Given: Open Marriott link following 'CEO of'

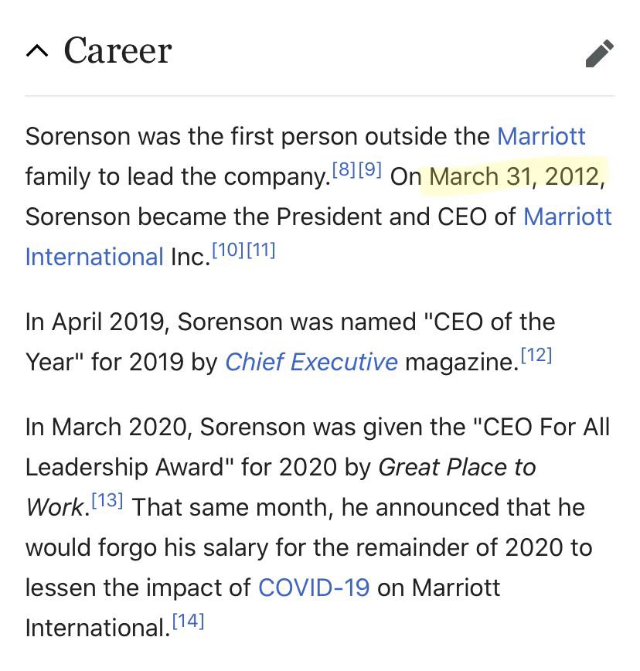Looking at the screenshot, I should (x=567, y=217).
